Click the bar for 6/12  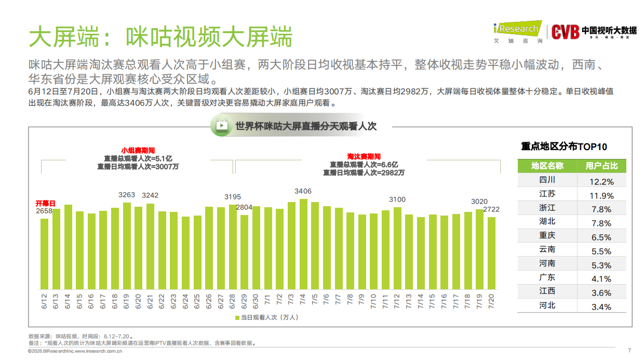tap(44, 254)
